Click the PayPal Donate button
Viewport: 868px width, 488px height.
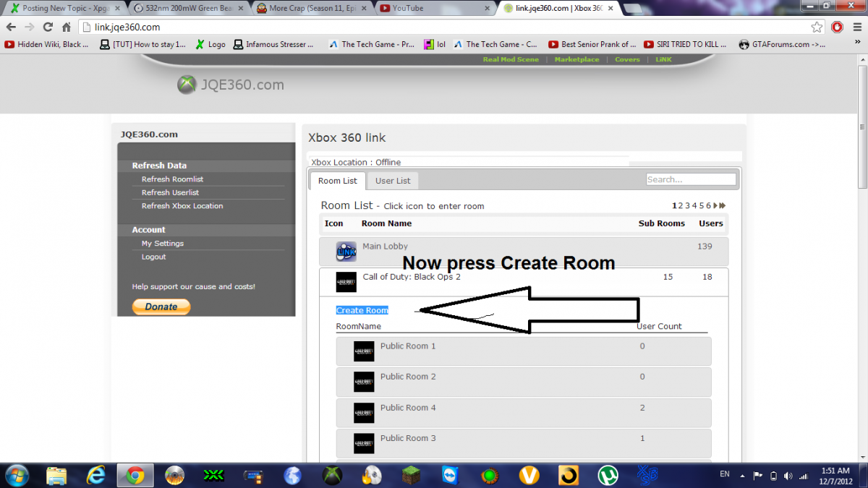[161, 307]
